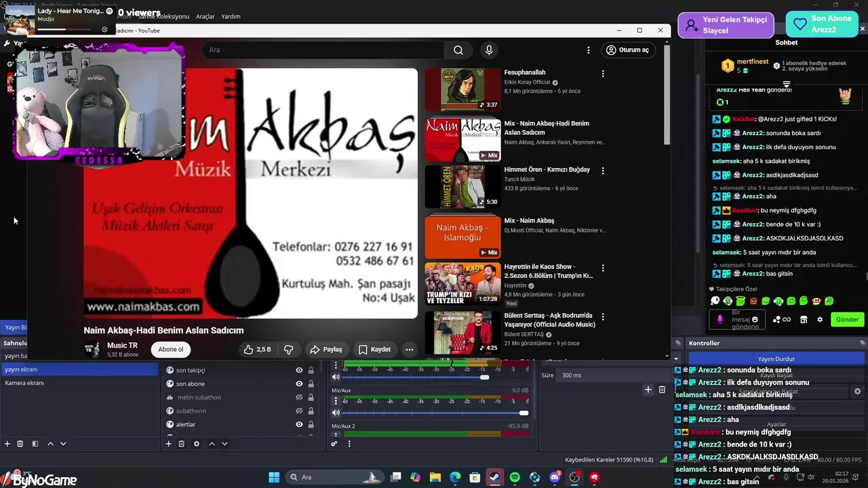Dislike the Naim Akbaş video
Viewport: 868px width, 488px height.
tap(288, 350)
